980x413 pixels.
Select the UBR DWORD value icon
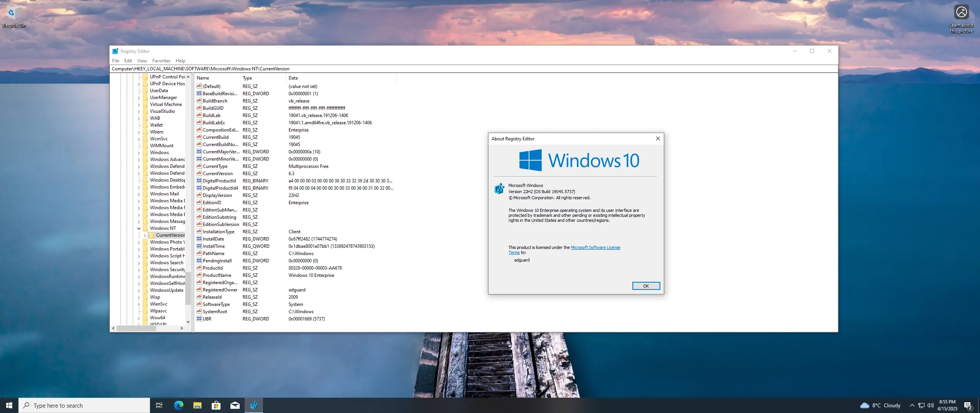click(x=199, y=319)
